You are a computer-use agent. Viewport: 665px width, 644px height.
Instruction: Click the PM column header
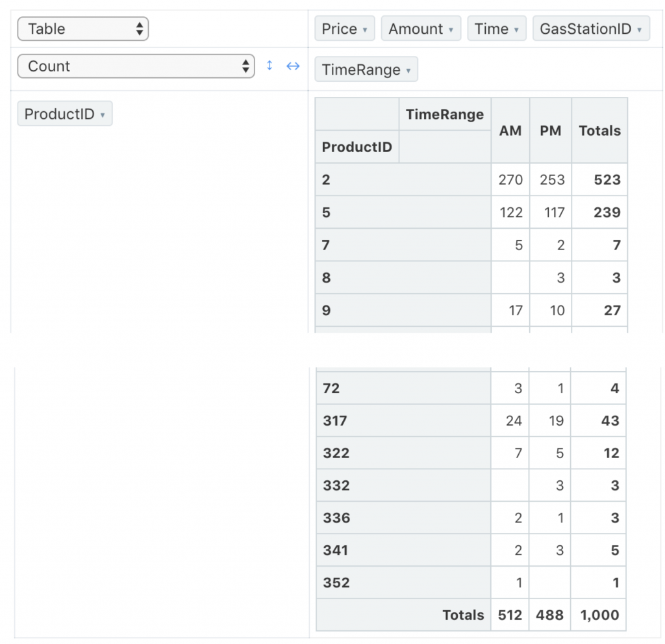coord(551,131)
